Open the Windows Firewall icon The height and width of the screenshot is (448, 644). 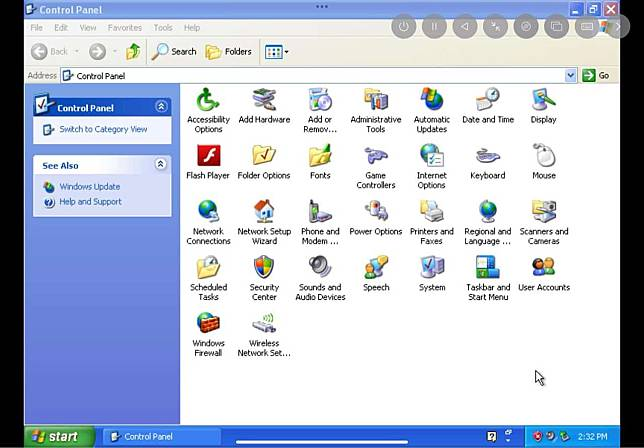[208, 334]
